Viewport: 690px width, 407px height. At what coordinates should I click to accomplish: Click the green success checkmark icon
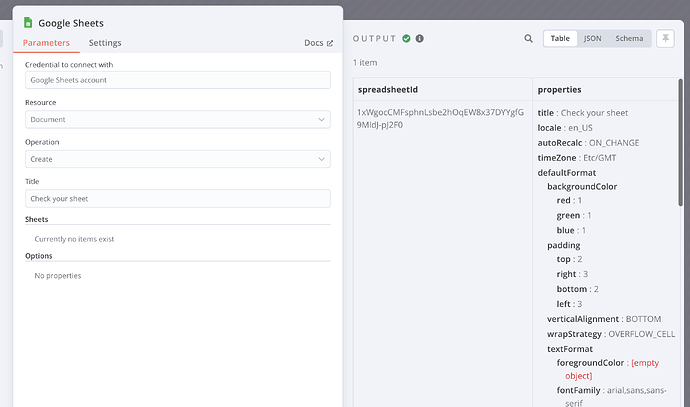pos(406,39)
